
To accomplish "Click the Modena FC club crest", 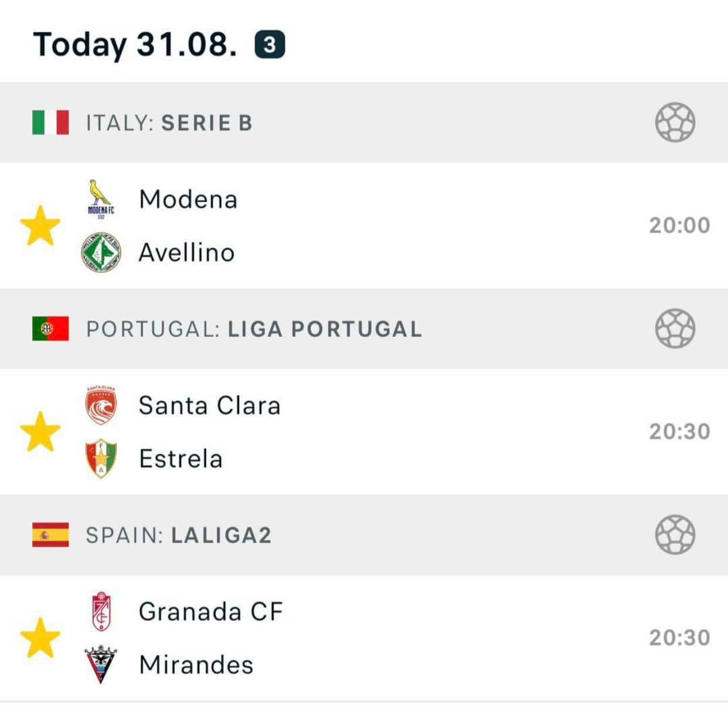I will pos(101,199).
